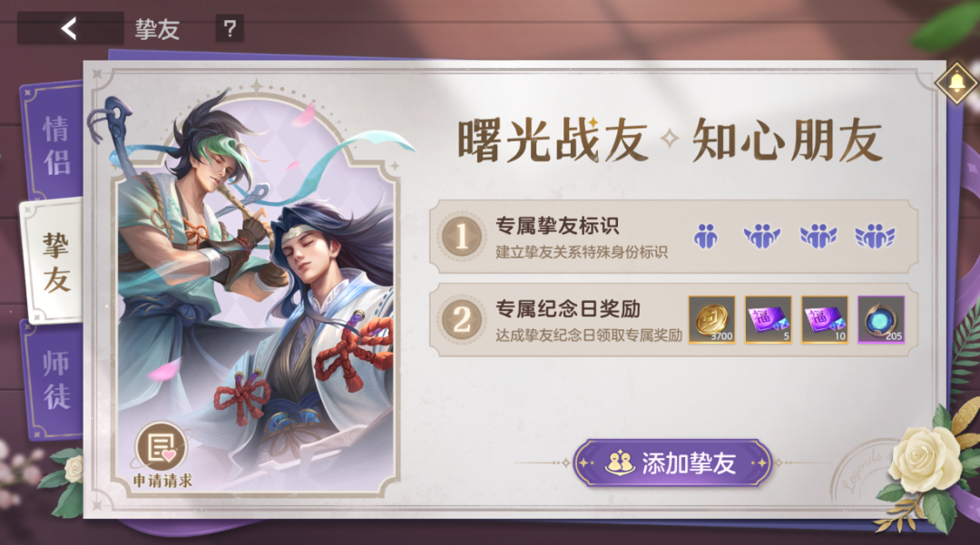Open the 专属纪念日奖励 info row
Image resolution: width=980 pixels, height=545 pixels.
673,319
